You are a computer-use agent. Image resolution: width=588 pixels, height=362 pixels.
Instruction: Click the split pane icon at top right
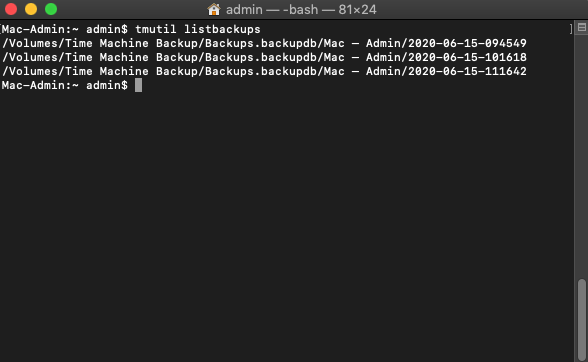click(x=582, y=27)
